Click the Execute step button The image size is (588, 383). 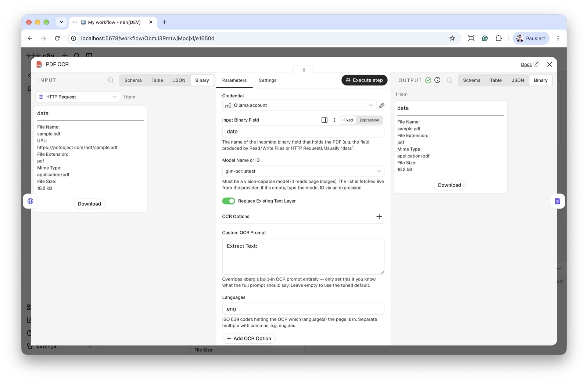pyautogui.click(x=364, y=80)
